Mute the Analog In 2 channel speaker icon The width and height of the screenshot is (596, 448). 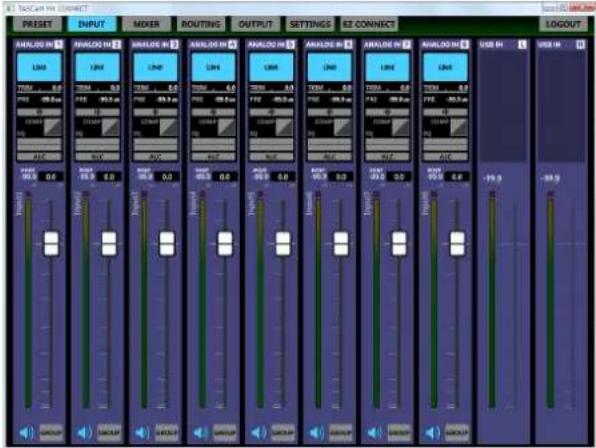pyautogui.click(x=84, y=432)
